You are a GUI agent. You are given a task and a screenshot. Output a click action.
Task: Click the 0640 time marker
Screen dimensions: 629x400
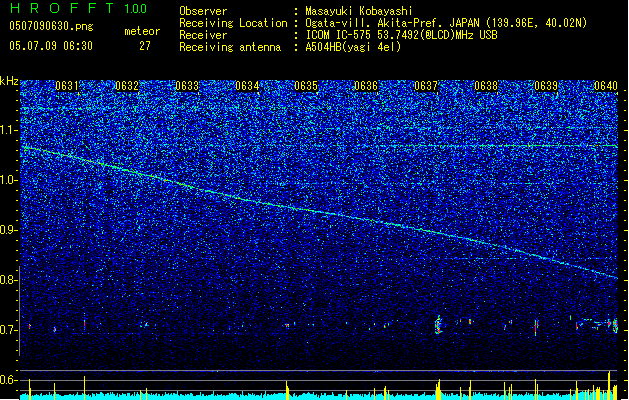606,86
